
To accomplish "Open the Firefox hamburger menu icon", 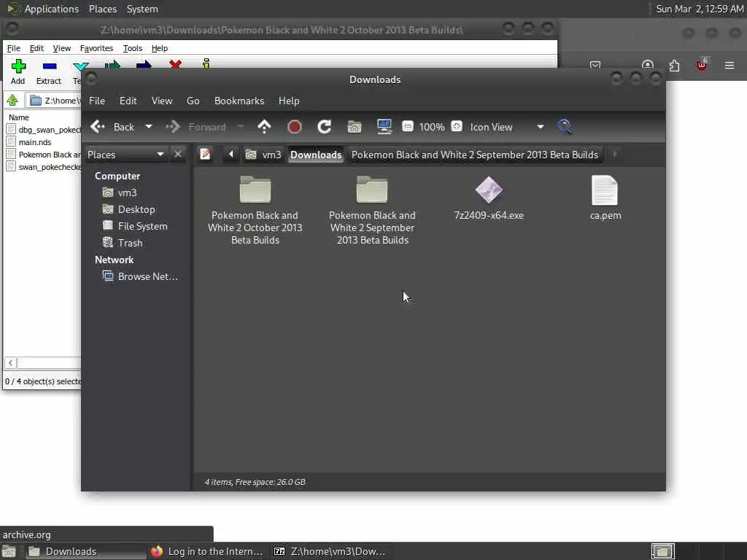I will (729, 65).
